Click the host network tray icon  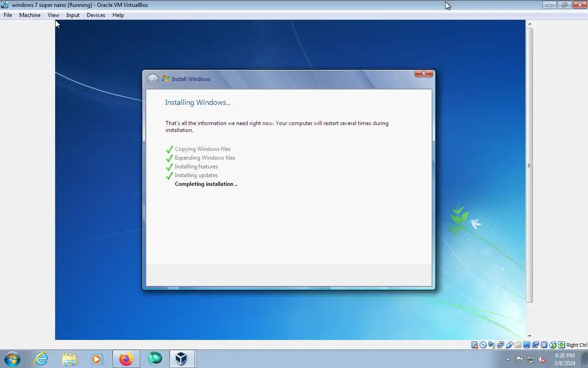tap(531, 359)
